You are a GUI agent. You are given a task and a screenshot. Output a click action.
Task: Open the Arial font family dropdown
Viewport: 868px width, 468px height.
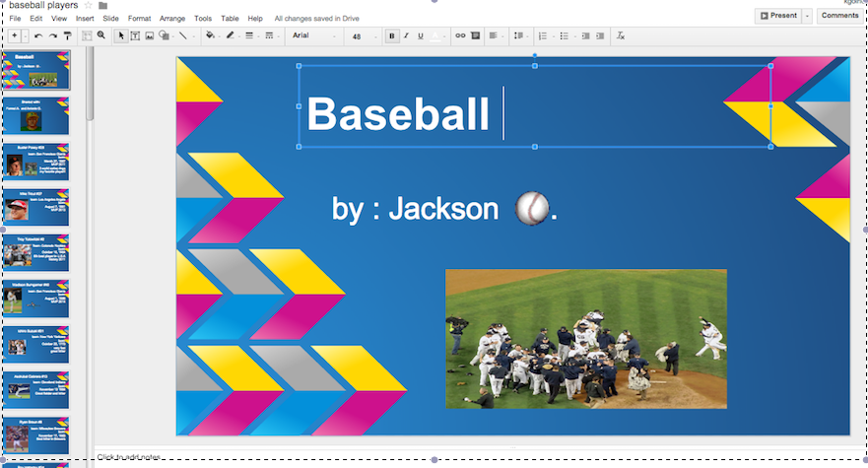pyautogui.click(x=314, y=36)
